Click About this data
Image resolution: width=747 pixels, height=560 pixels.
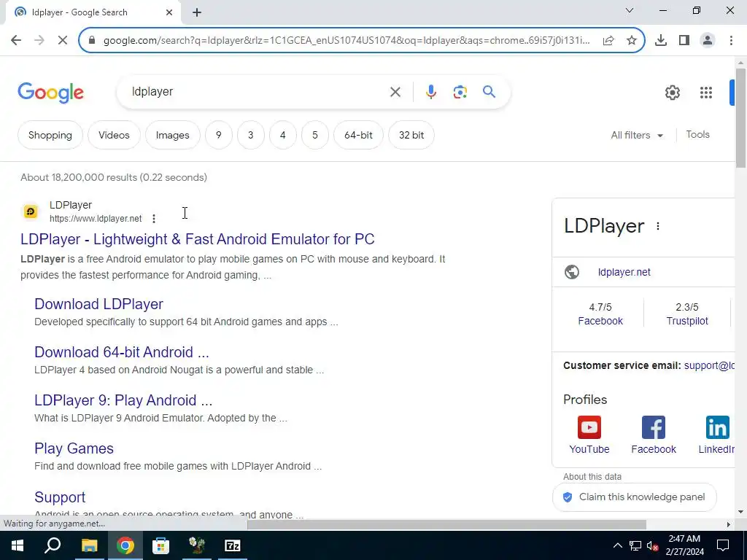point(592,477)
